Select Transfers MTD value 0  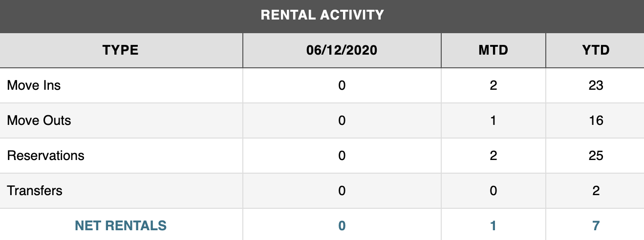tap(493, 190)
